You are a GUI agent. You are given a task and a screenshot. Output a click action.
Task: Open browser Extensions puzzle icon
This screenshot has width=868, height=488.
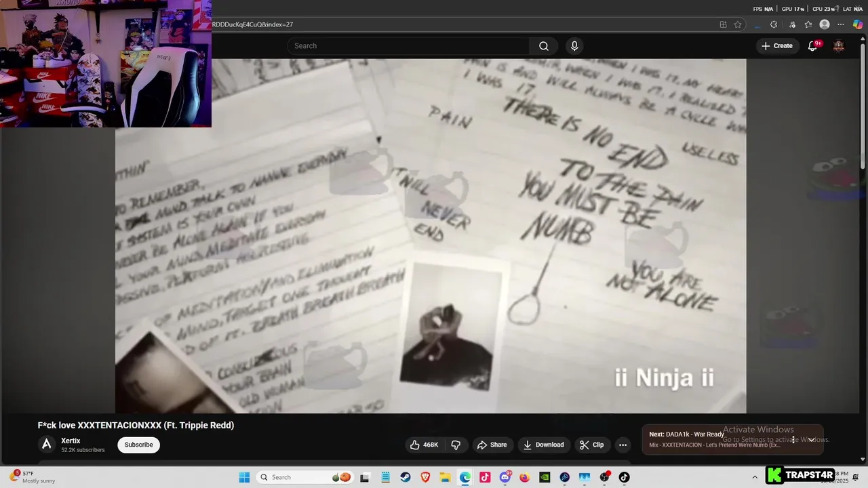(774, 24)
